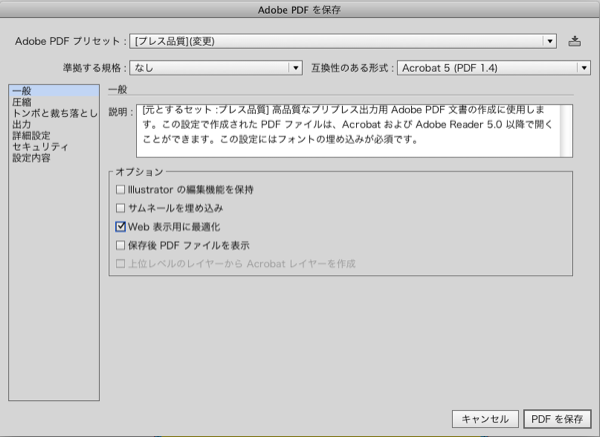Image resolution: width=600 pixels, height=437 pixels.
Task: Select 設定内容 in the category list
Action: 54,157
